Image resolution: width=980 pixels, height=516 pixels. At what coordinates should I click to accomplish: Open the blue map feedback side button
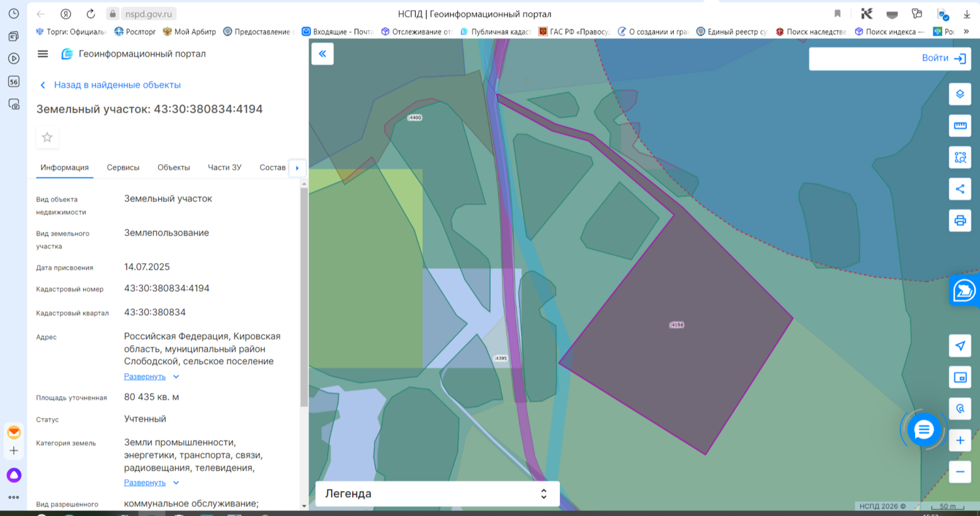(964, 291)
